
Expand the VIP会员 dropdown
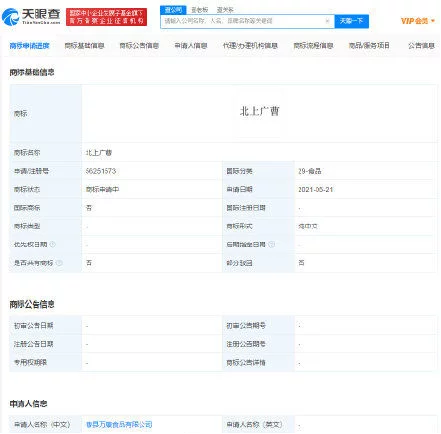[x=418, y=21]
